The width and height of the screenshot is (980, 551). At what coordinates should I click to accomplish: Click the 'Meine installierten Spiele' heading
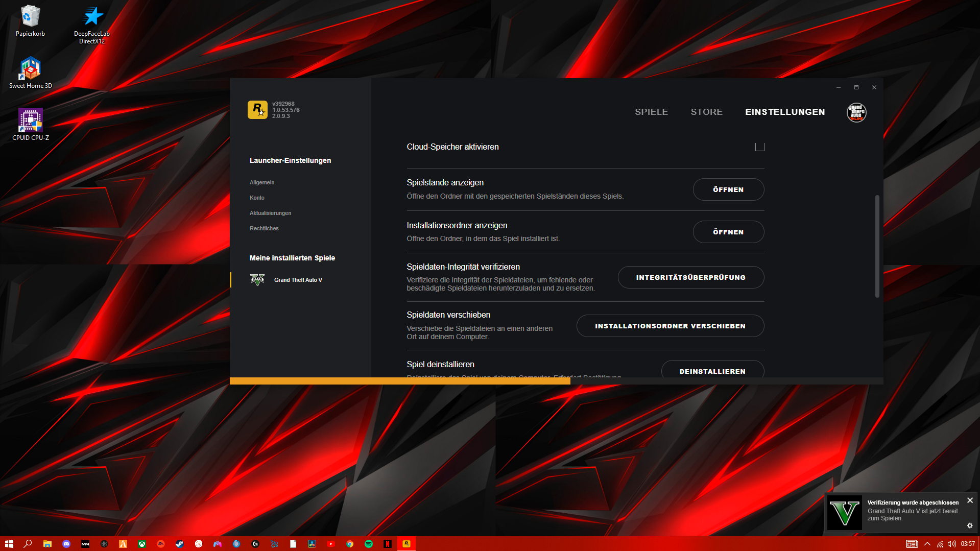[x=292, y=258]
